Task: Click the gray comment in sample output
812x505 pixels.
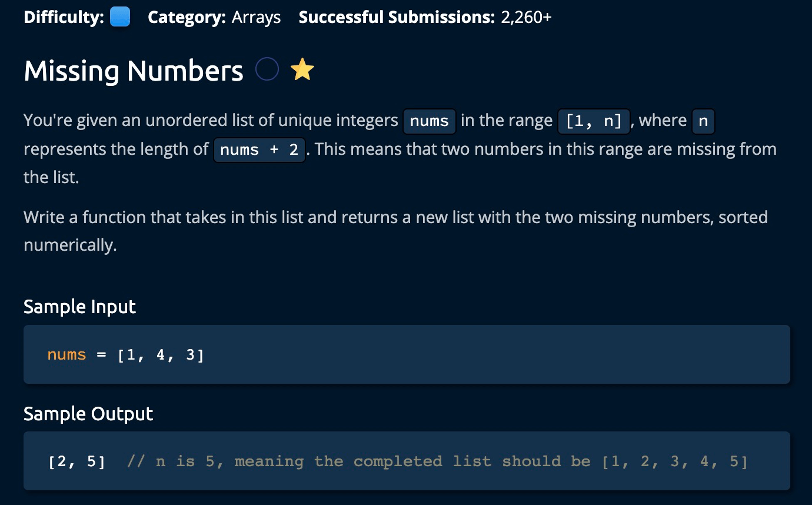Action: (x=437, y=461)
